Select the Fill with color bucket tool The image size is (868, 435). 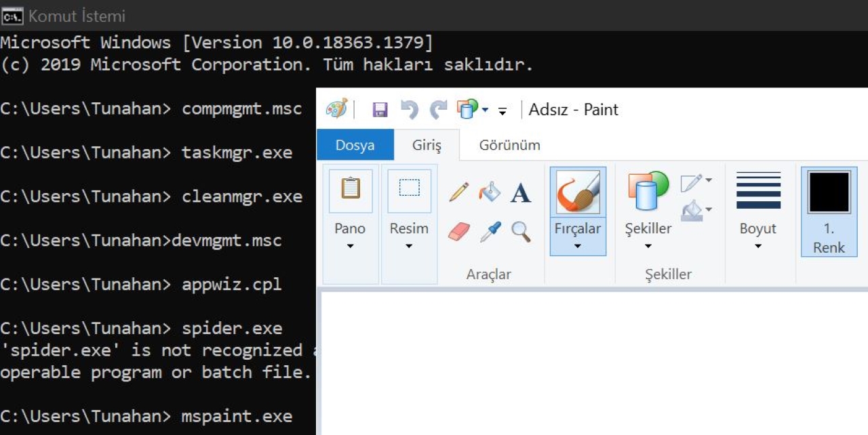pos(489,192)
